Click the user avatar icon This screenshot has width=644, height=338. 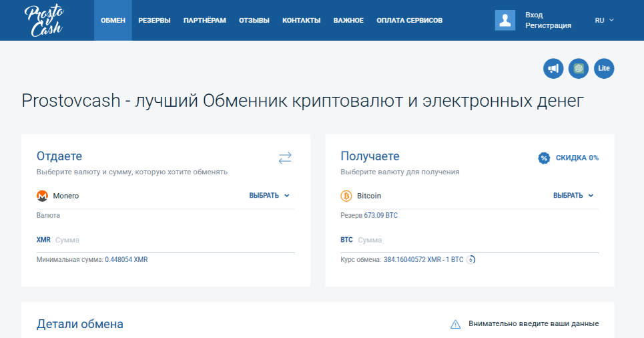click(505, 20)
